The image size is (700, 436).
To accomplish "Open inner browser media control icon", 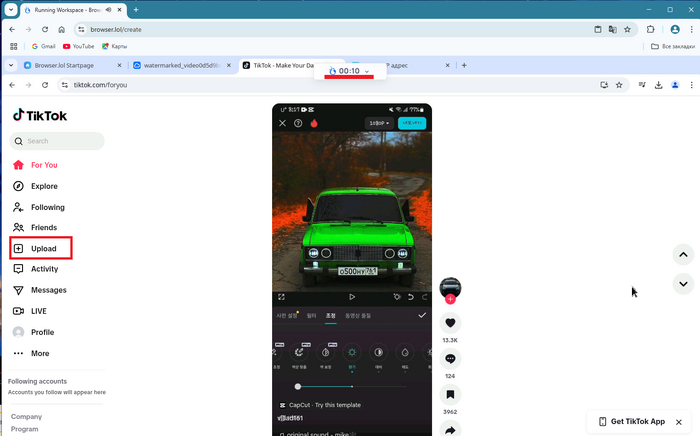I will pos(642,85).
